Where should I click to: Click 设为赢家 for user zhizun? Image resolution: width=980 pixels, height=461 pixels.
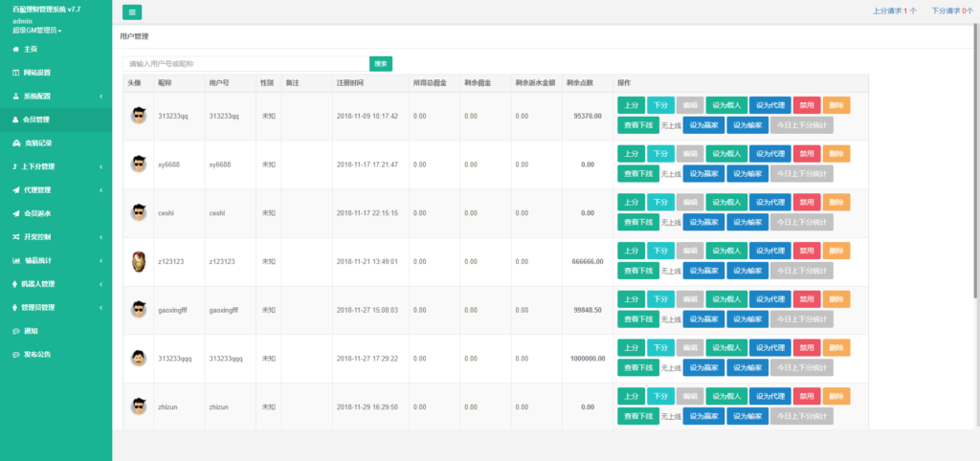click(703, 416)
